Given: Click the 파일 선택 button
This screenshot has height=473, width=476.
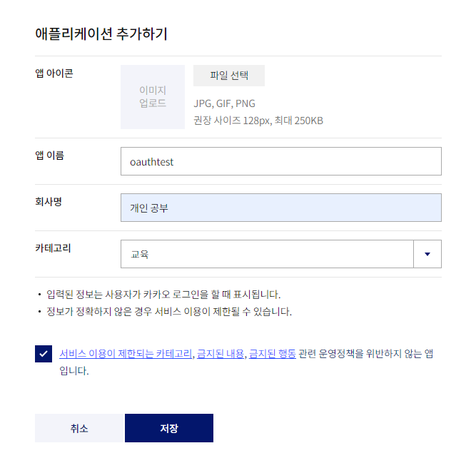Looking at the screenshot, I should coord(229,76).
